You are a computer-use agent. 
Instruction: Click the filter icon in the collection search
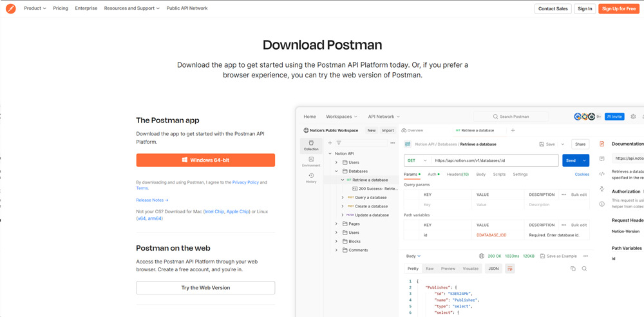[x=339, y=143]
